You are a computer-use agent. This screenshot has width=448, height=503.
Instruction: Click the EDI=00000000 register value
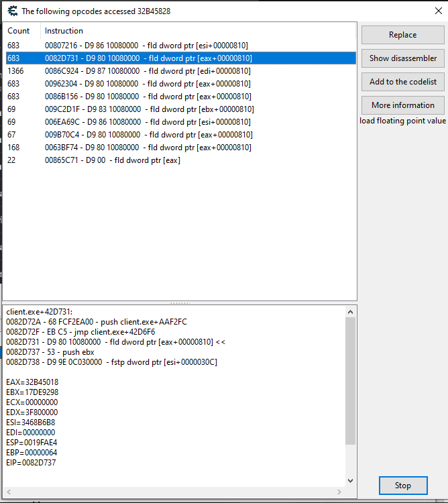pos(30,433)
